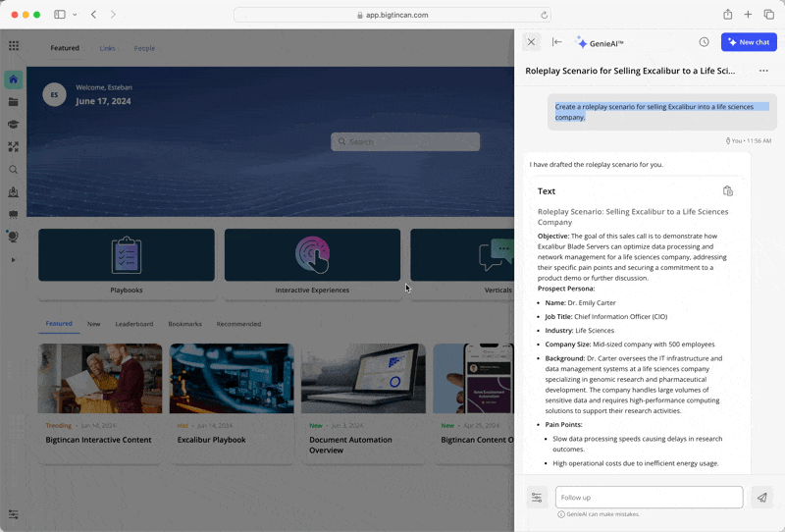
Task: Show Safari tab overview
Action: click(769, 15)
